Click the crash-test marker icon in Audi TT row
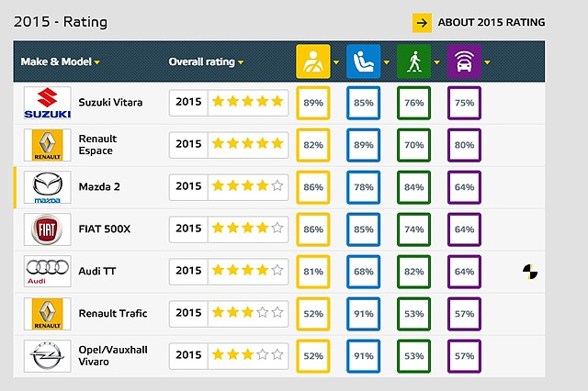This screenshot has width=588, height=391. click(530, 272)
